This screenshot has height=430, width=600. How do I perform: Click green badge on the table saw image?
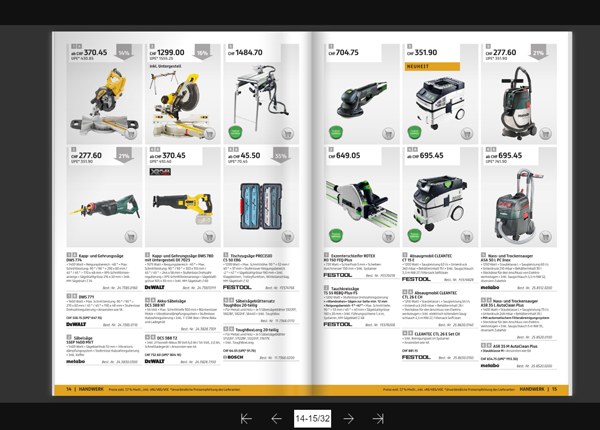235,132
